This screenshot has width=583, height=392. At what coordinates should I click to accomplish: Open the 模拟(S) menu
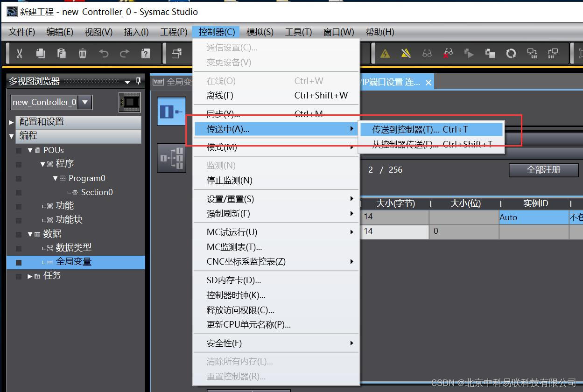click(260, 32)
